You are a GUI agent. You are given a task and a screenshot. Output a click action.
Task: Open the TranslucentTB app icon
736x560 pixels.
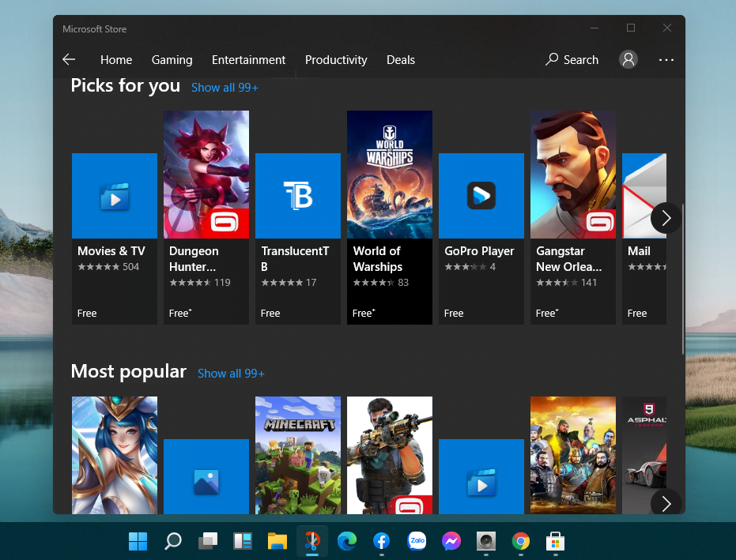298,196
